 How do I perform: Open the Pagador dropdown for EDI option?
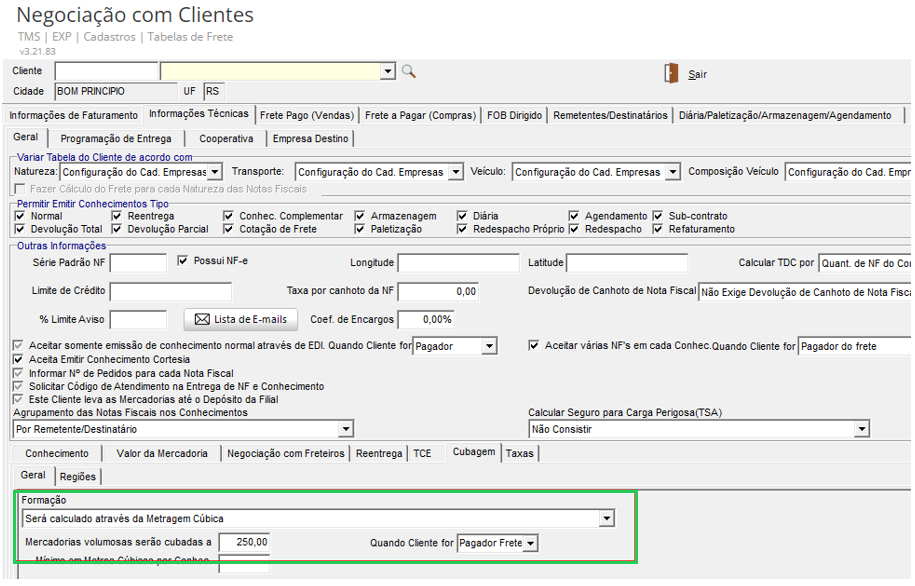(x=490, y=346)
